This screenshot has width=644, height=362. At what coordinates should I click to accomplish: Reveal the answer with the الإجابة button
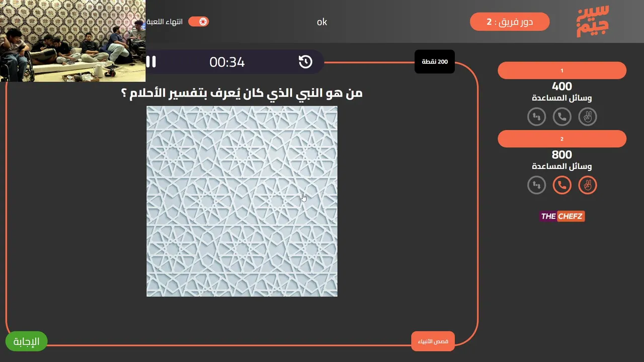click(x=26, y=341)
